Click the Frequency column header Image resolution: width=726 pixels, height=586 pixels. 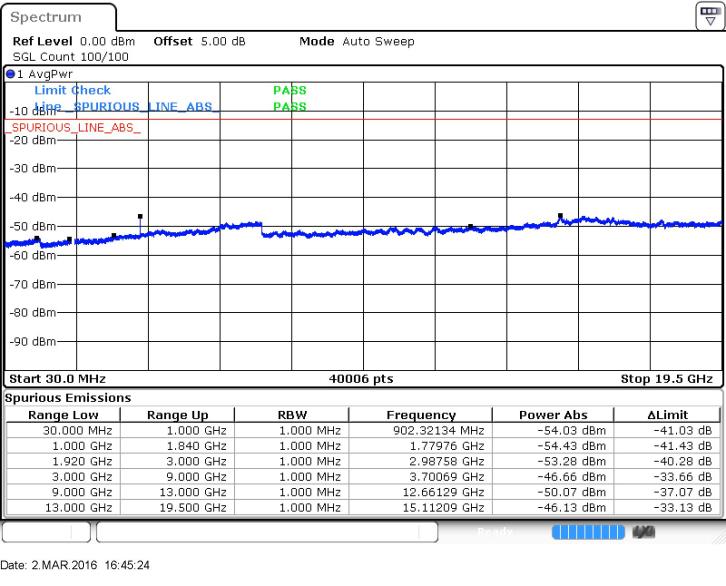click(x=421, y=415)
